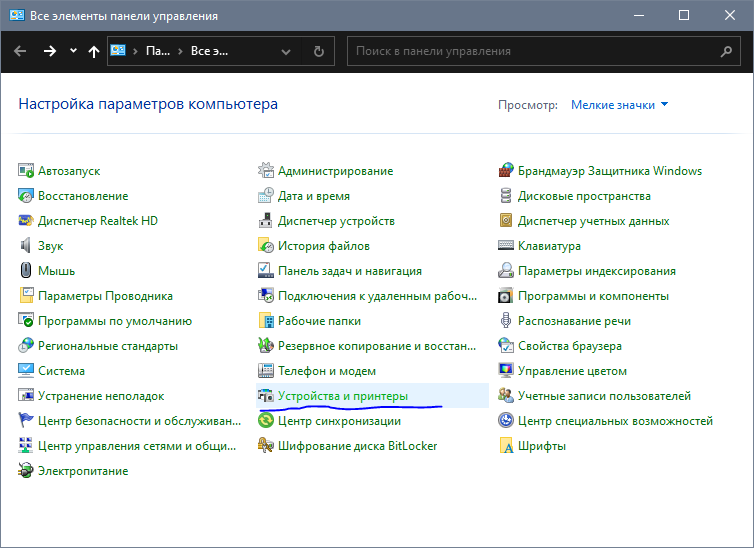Viewport: 754px width, 548px height.
Task: Click Региональные стандарты globe icon
Action: [x=25, y=346]
